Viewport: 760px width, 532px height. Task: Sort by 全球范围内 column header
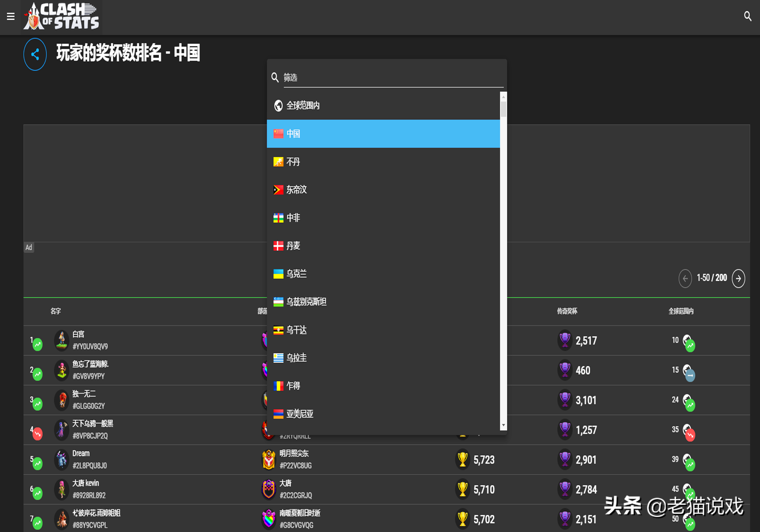pos(681,311)
